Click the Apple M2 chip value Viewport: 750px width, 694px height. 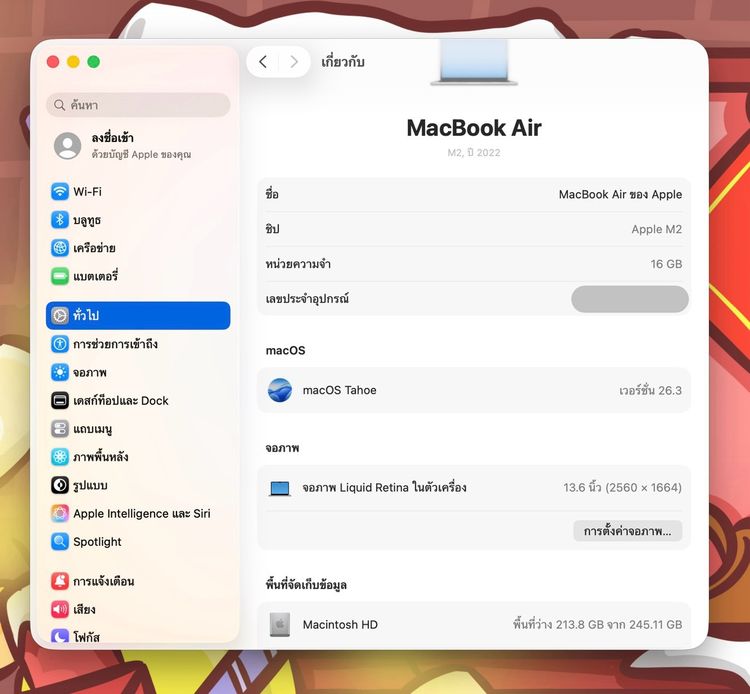point(656,229)
